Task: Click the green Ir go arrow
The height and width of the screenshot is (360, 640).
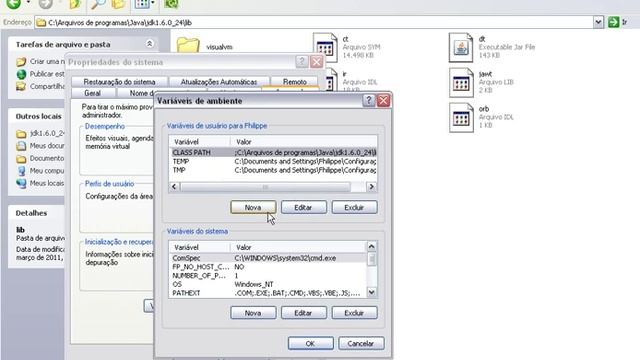Action: (x=613, y=22)
